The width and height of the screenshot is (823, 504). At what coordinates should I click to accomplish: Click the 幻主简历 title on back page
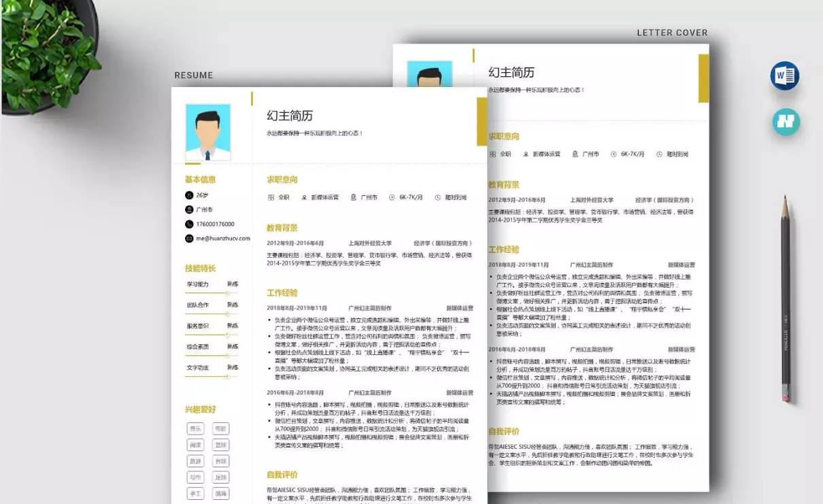tap(511, 72)
